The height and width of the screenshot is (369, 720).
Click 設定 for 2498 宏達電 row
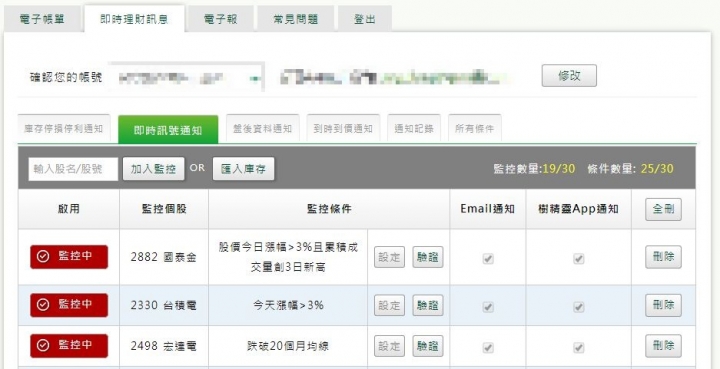coord(389,346)
